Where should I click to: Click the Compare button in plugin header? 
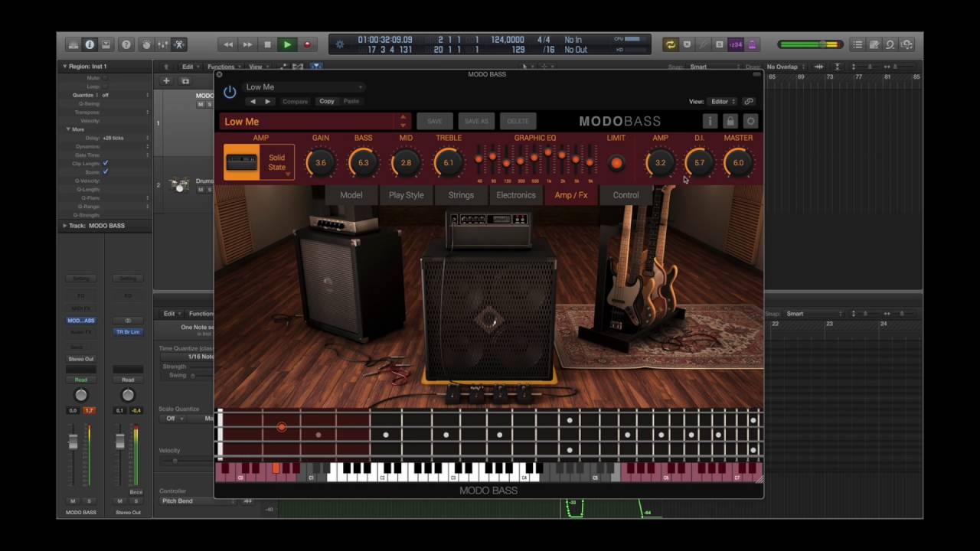pos(295,101)
